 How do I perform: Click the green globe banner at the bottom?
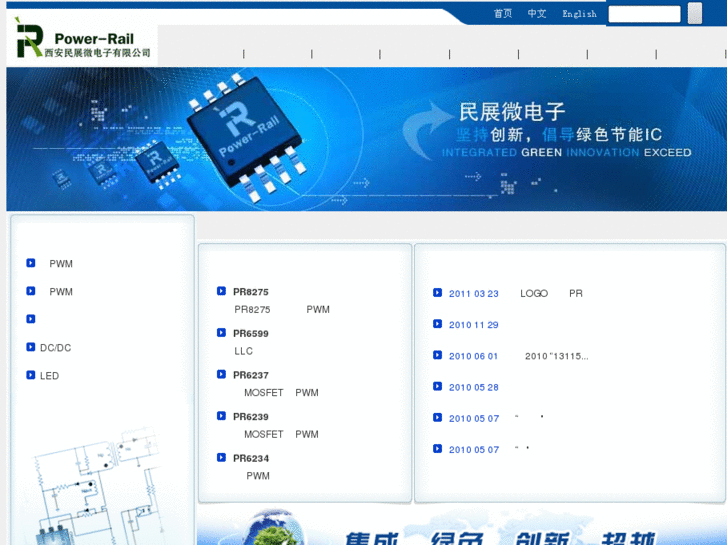coord(461,526)
